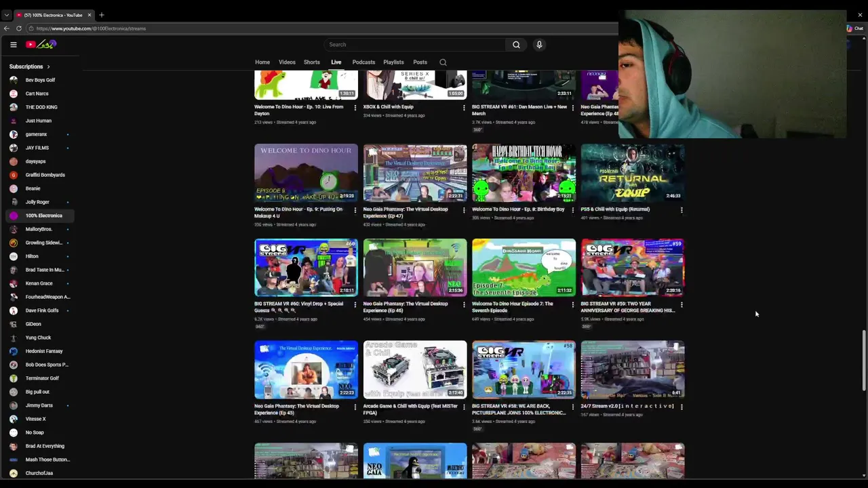The width and height of the screenshot is (868, 488).
Task: Click the browser address bar URL
Action: coord(91,28)
